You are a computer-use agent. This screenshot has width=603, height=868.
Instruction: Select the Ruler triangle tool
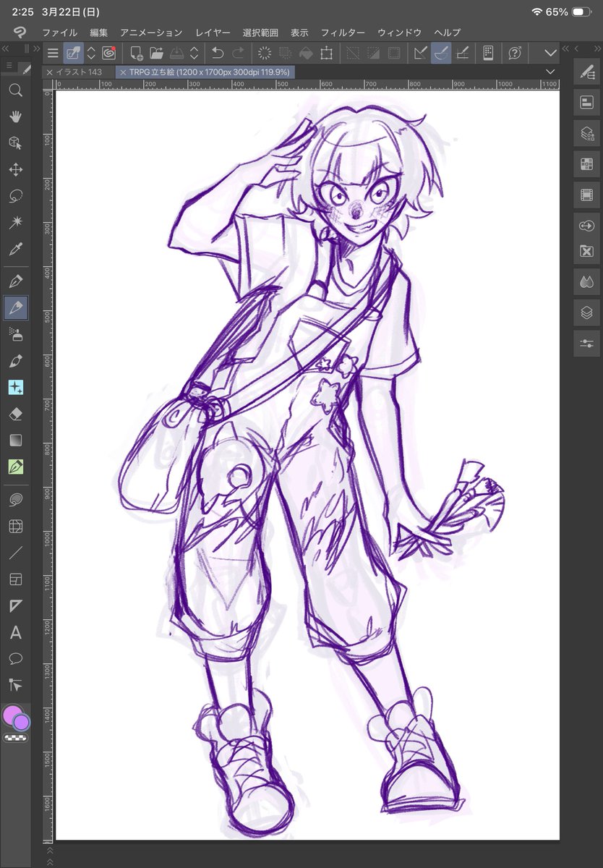click(15, 606)
